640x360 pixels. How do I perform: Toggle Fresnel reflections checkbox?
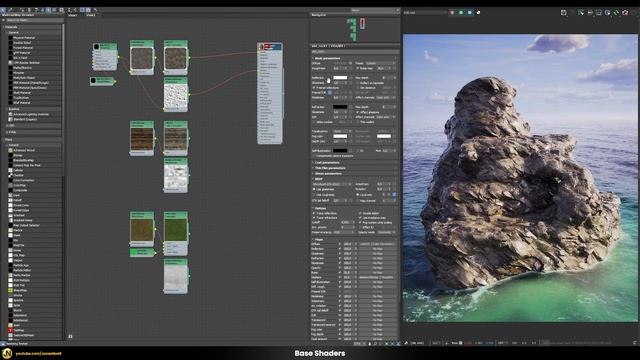[314, 88]
